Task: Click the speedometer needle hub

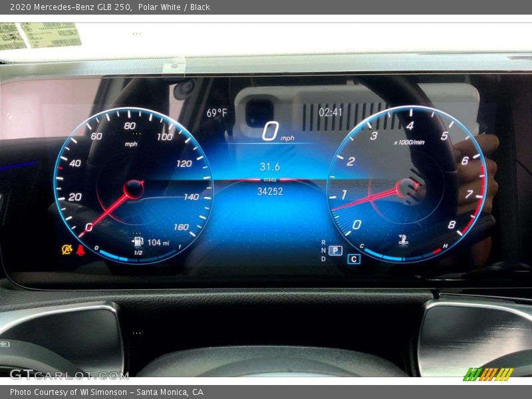Action: click(x=134, y=189)
